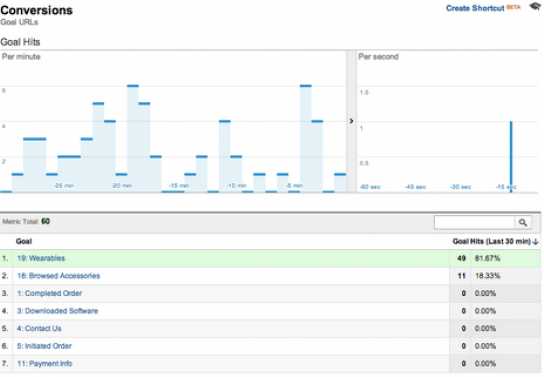544x377 pixels.
Task: Click the Metric Total value 60
Action: pos(45,221)
